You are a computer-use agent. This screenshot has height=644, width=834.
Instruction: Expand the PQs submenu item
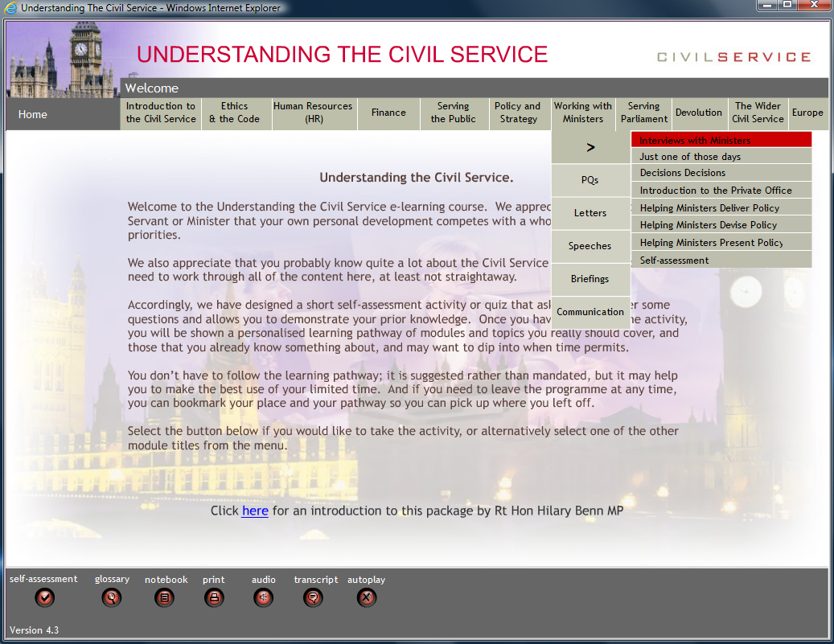[590, 180]
